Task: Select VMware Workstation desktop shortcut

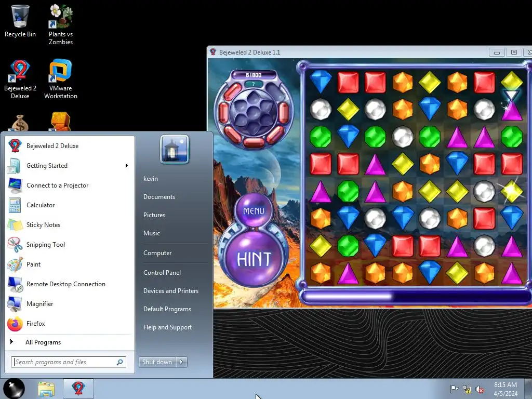Action: point(61,79)
